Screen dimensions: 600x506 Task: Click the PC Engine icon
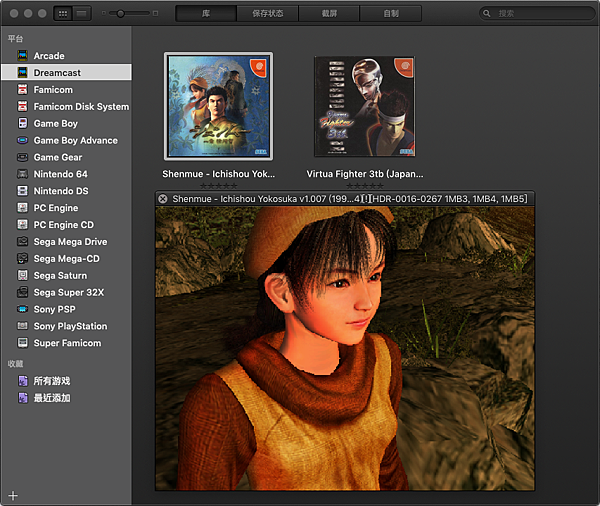[23, 207]
